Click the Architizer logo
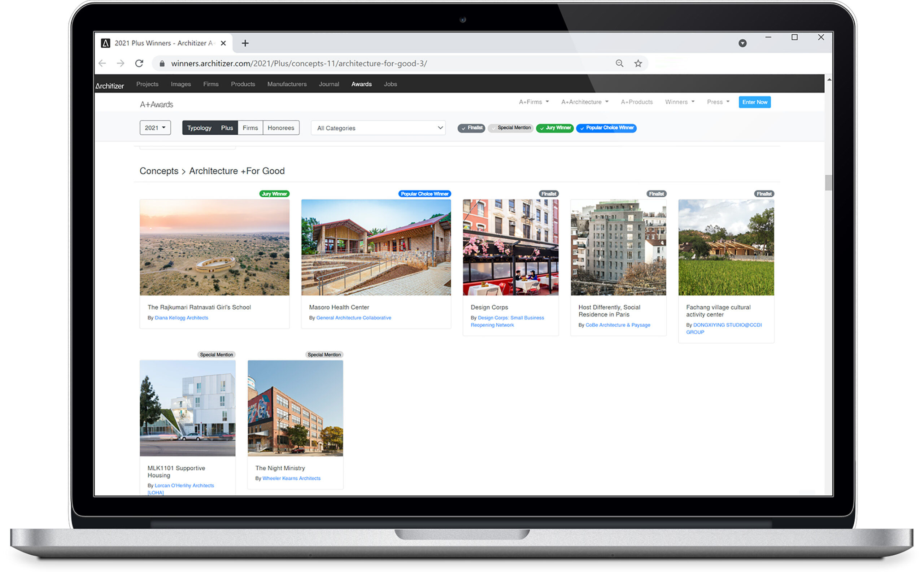The height and width of the screenshot is (572, 924). (x=110, y=86)
